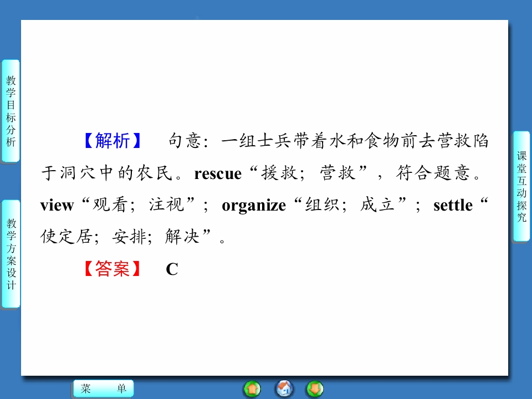
Task: Switch to the 教学目标分析 side tab
Action: pos(11,111)
